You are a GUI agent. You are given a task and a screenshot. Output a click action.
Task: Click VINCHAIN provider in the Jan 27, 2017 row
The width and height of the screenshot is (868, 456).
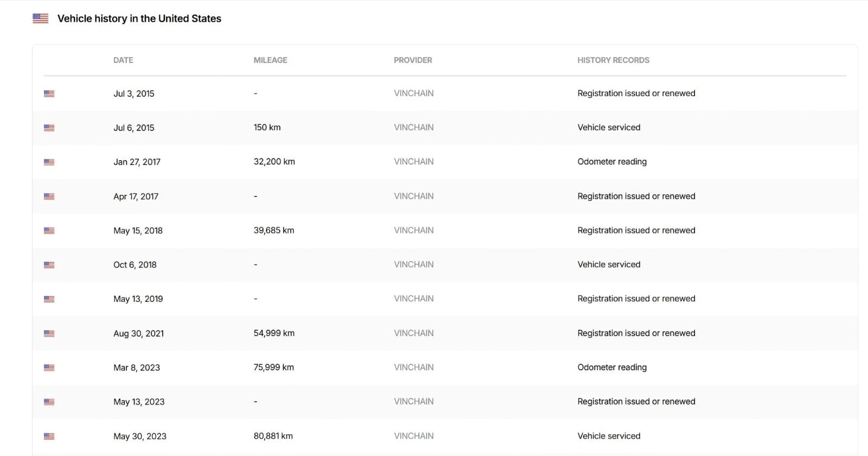(x=413, y=162)
